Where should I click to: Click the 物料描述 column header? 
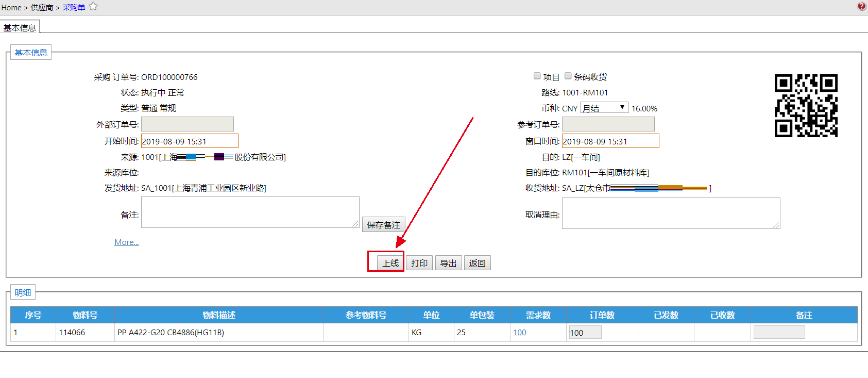coord(219,315)
